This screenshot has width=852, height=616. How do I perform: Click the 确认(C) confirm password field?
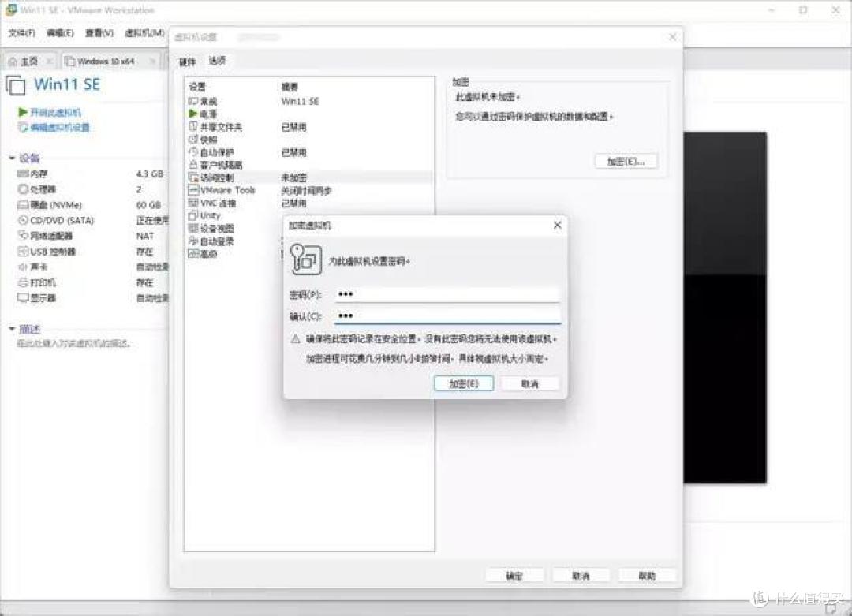[447, 316]
